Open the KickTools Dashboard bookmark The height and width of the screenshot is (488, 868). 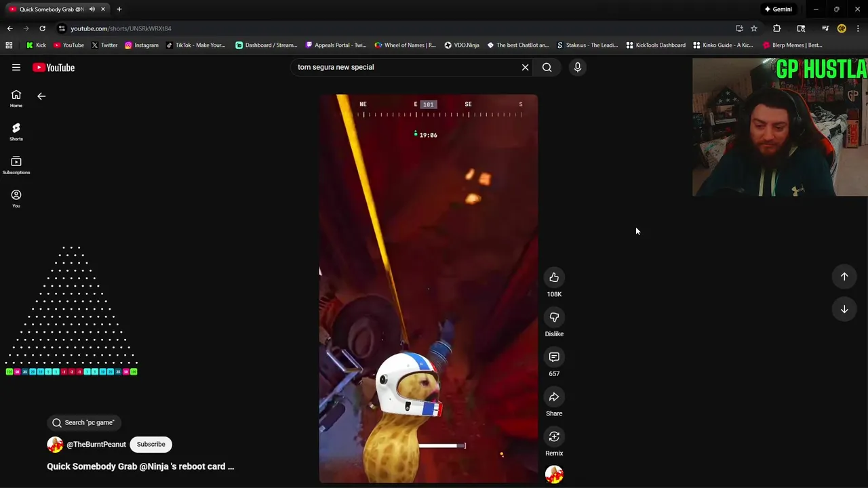pyautogui.click(x=656, y=45)
